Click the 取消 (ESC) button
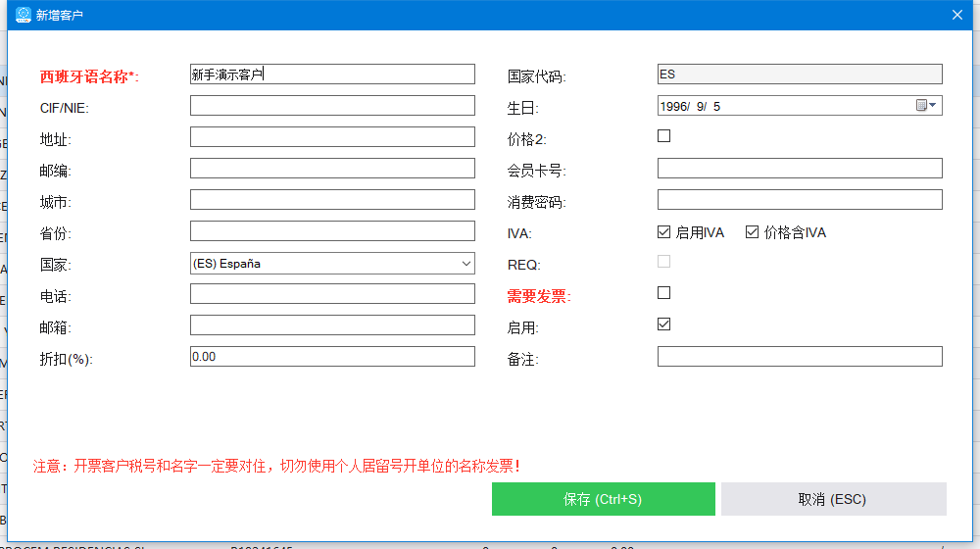The width and height of the screenshot is (980, 549). [x=834, y=499]
